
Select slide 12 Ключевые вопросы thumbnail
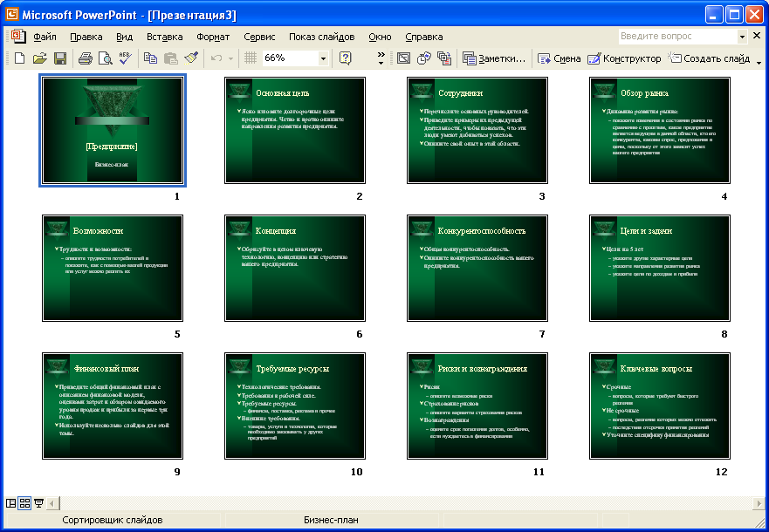pos(660,406)
